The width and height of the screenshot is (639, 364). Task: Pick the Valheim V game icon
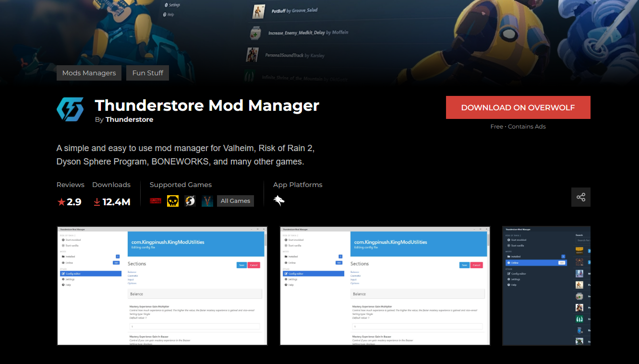coord(207,201)
